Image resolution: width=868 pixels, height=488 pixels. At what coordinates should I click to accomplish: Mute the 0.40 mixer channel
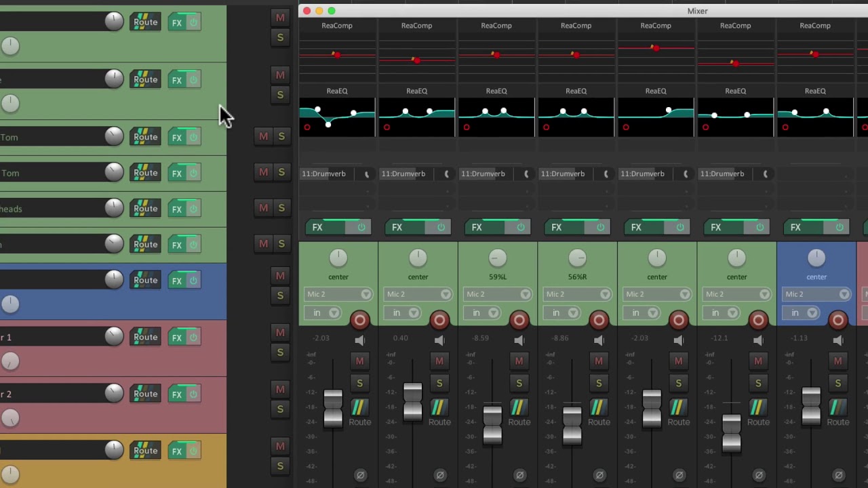pos(439,362)
